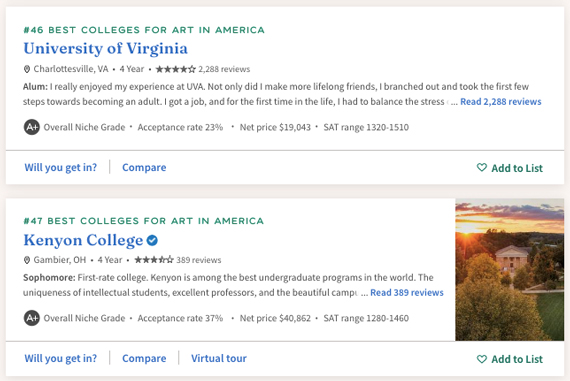Click location pin icon next to Charlottesville, VA
Image resolution: width=570 pixels, height=381 pixels.
27,69
